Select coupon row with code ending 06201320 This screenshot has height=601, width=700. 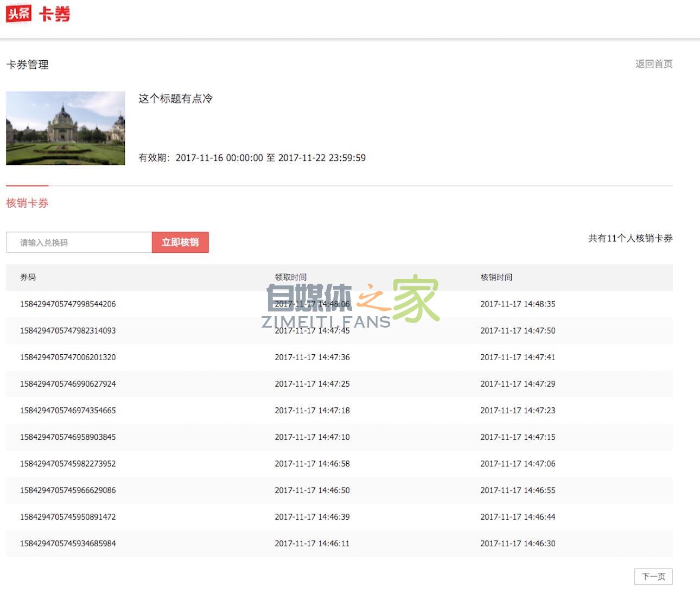68,357
